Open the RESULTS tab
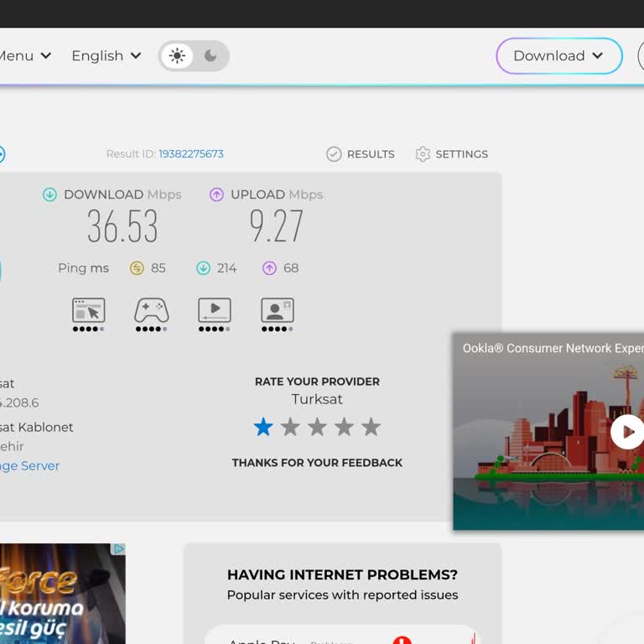 pyautogui.click(x=361, y=154)
